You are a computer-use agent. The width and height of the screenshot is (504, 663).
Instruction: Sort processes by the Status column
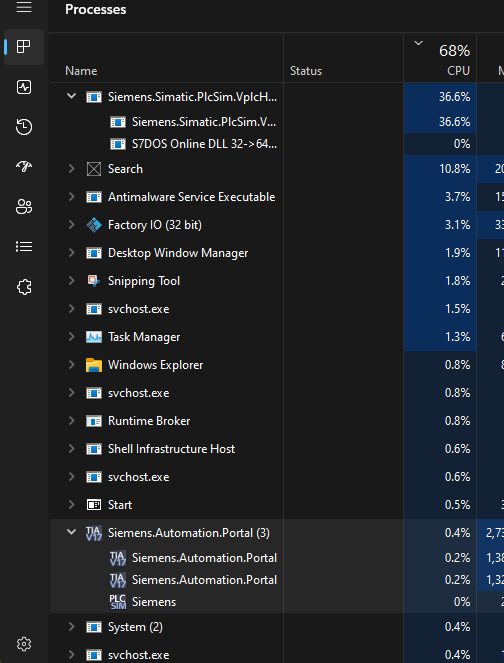click(x=343, y=58)
